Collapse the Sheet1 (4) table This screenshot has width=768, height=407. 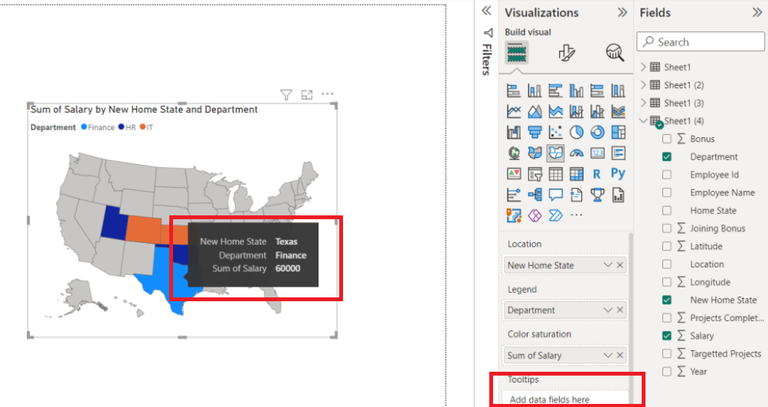click(x=644, y=121)
